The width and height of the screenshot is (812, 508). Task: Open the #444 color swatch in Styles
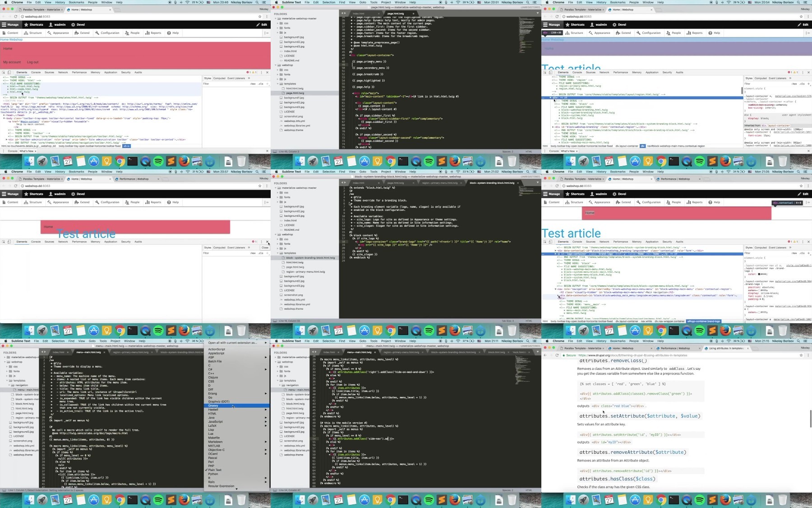760,274
